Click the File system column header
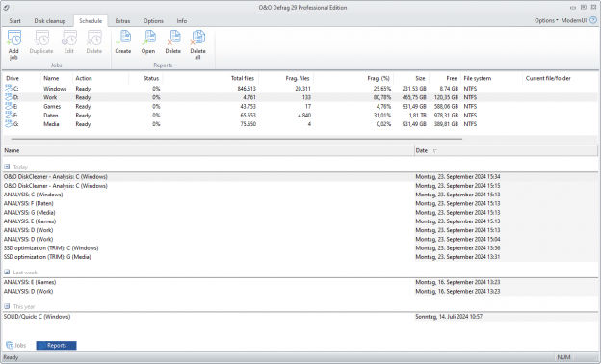 coord(477,78)
